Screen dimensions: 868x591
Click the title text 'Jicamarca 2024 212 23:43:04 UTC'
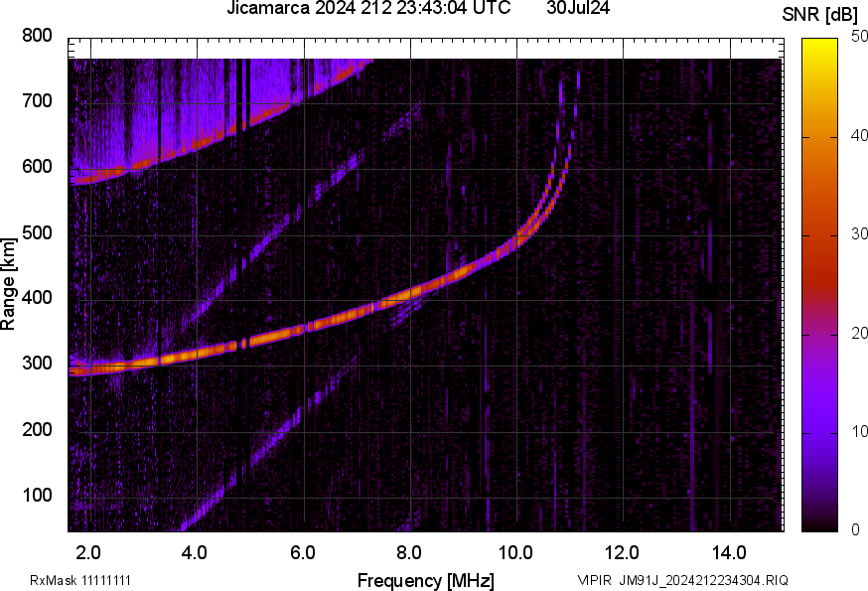point(368,8)
